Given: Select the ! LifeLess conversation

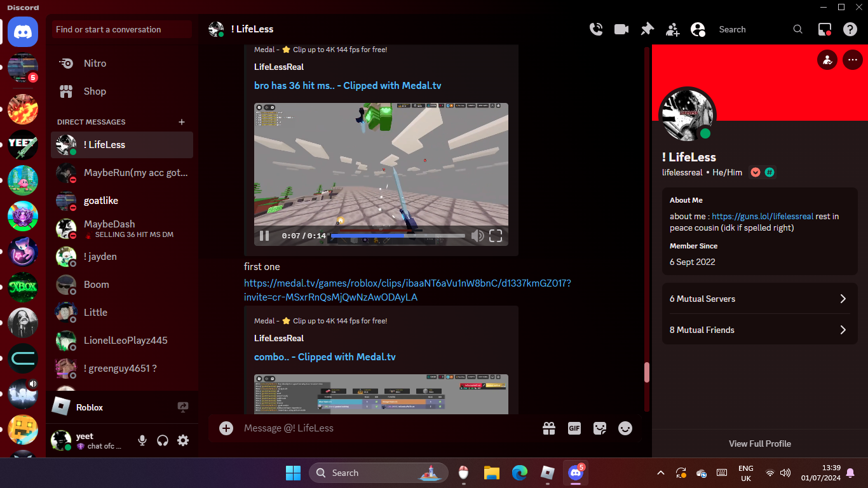Looking at the screenshot, I should [x=122, y=145].
